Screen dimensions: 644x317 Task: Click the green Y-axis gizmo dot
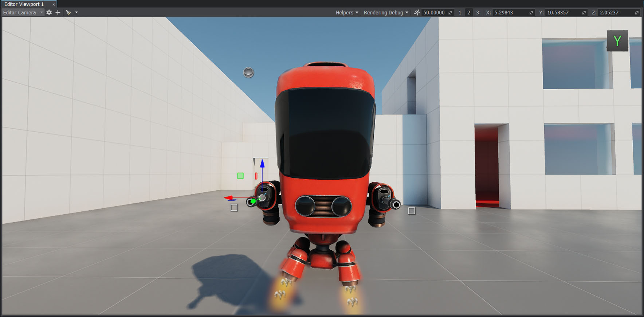point(253,201)
